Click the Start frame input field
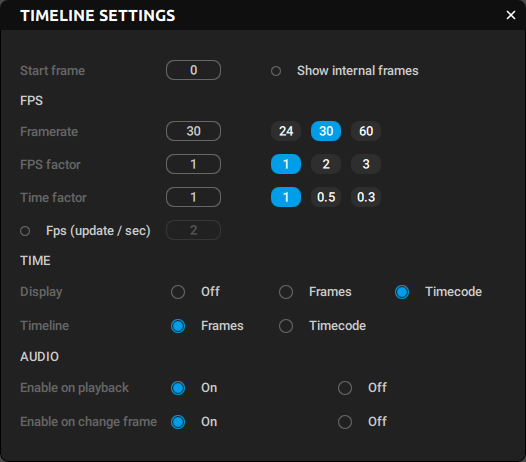This screenshot has height=462, width=526. (193, 70)
